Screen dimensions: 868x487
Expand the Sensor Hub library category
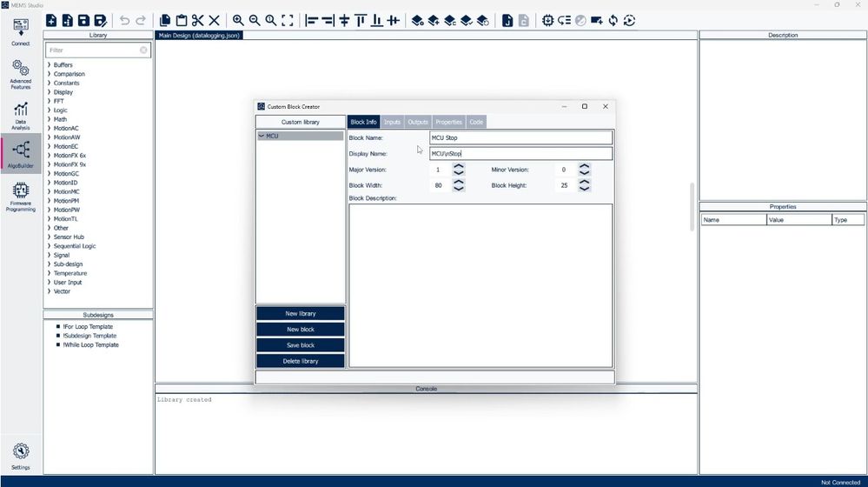[x=49, y=237]
